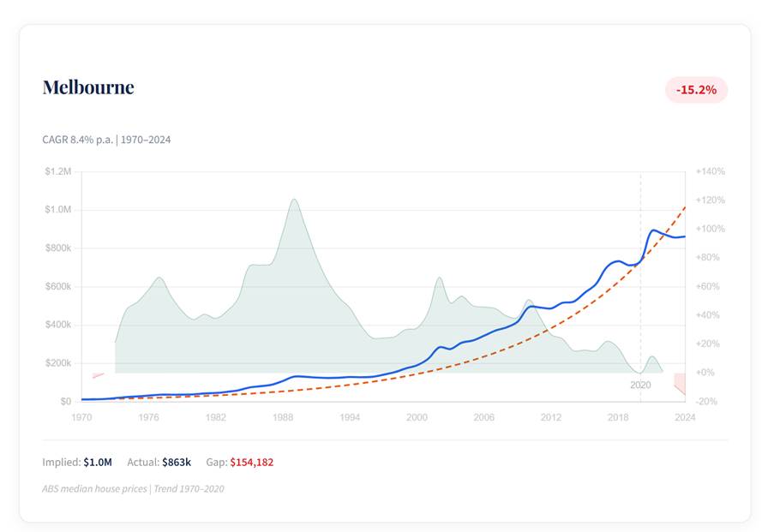Image resolution: width=768 pixels, height=532 pixels.
Task: Click the small red mark near 1971
Action: point(98,375)
